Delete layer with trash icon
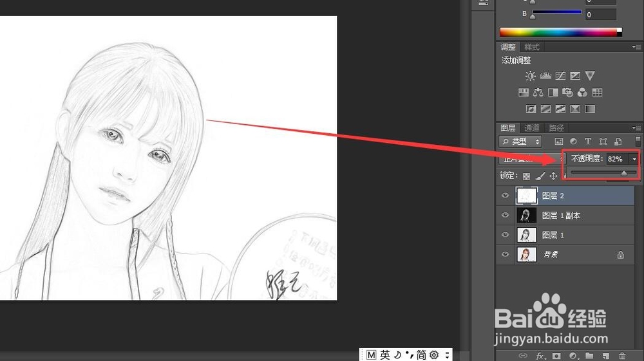Image resolution: width=644 pixels, height=361 pixels. coord(622,356)
